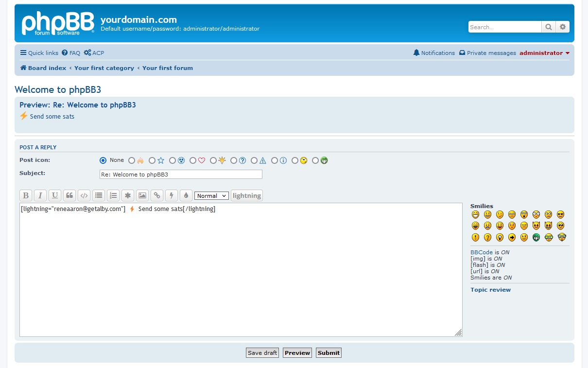This screenshot has width=588, height=368.
Task: Choose the green grin post icon radio
Action: coord(315,160)
